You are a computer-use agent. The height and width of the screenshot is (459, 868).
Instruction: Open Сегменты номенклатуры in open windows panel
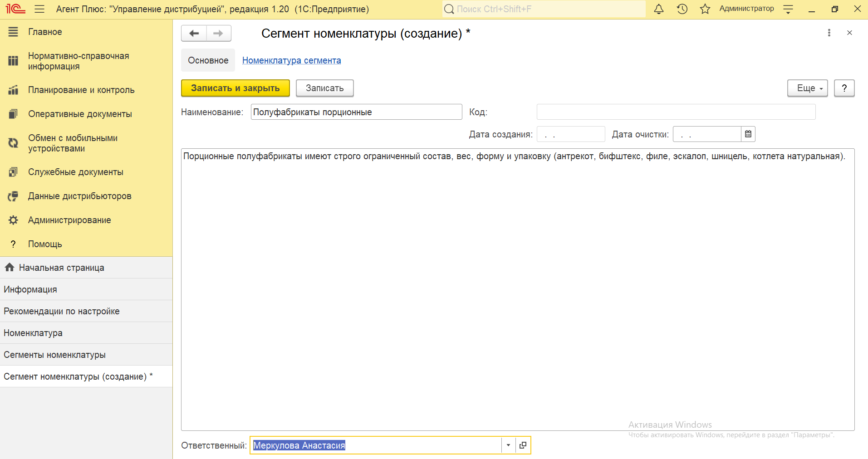click(x=54, y=355)
